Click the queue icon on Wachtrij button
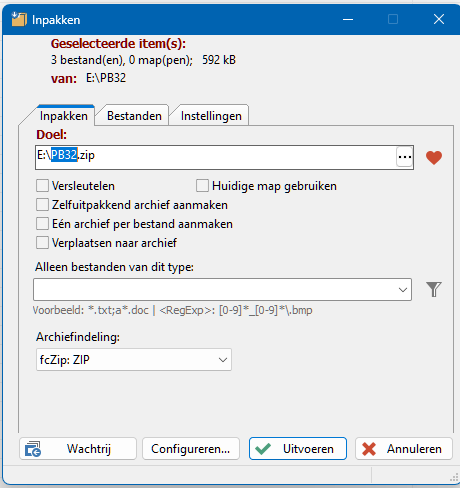Screen dimensions: 460x488 click(x=33, y=449)
